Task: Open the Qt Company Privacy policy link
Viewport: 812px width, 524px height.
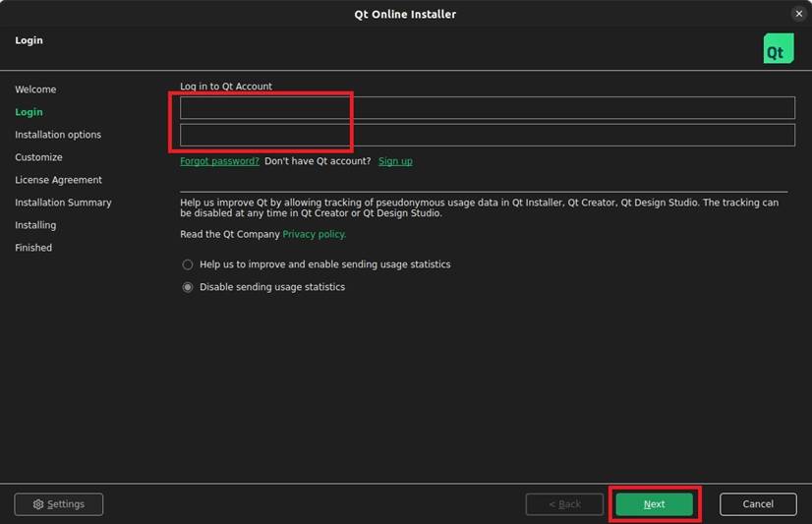Action: click(x=314, y=234)
